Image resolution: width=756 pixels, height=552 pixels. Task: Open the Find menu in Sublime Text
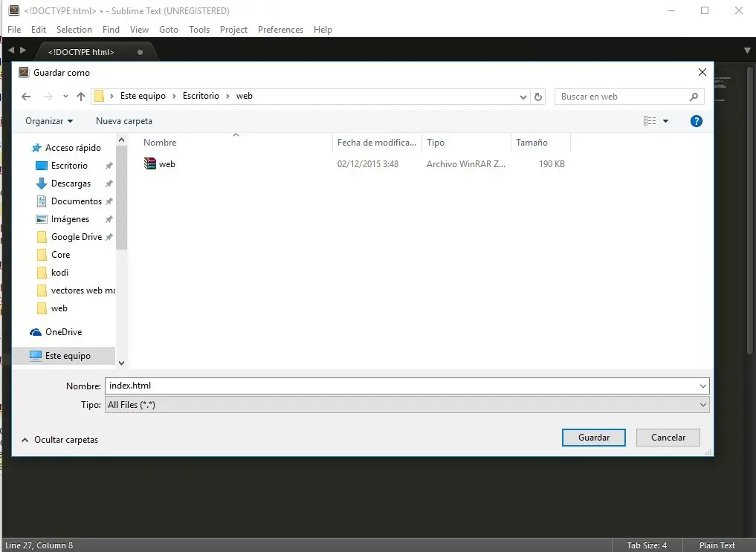[x=111, y=30]
